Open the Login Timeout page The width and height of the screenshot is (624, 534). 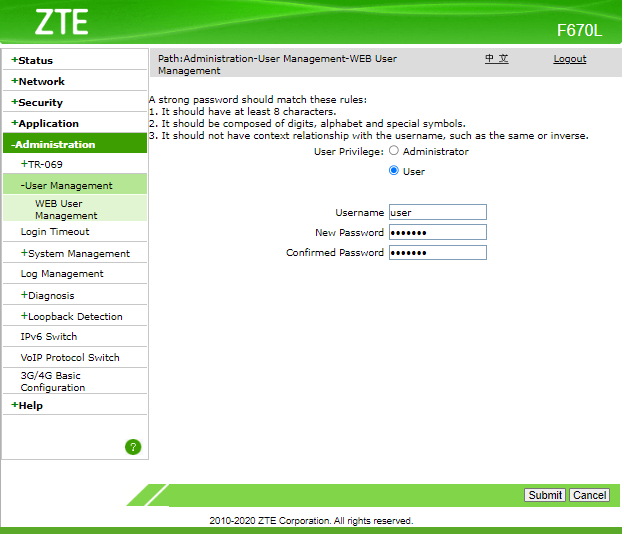coord(55,232)
